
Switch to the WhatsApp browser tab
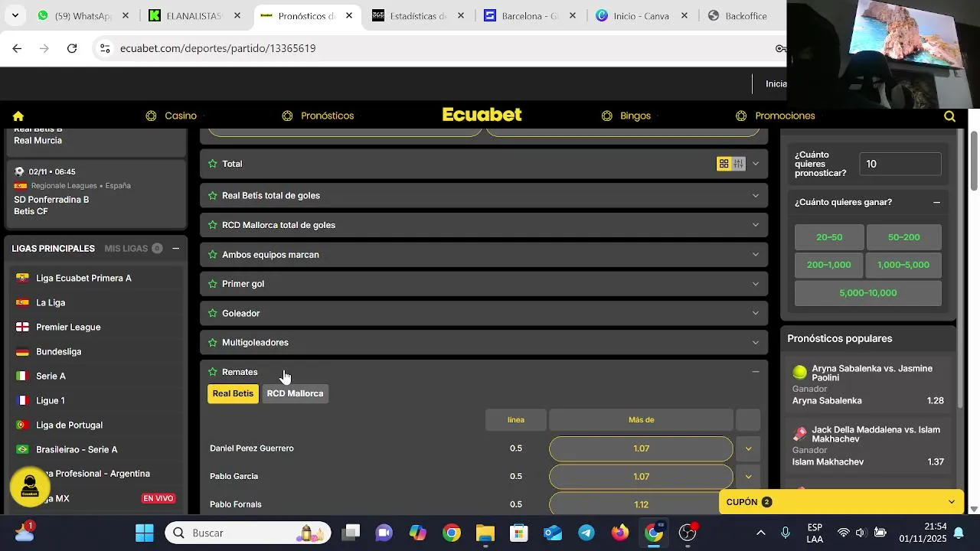pyautogui.click(x=83, y=15)
